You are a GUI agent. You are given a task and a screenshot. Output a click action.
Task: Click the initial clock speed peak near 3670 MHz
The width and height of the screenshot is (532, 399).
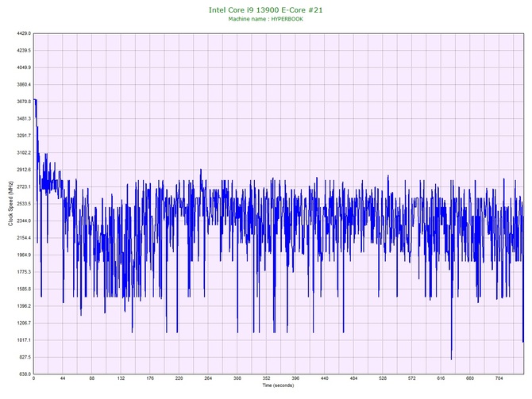click(35, 101)
